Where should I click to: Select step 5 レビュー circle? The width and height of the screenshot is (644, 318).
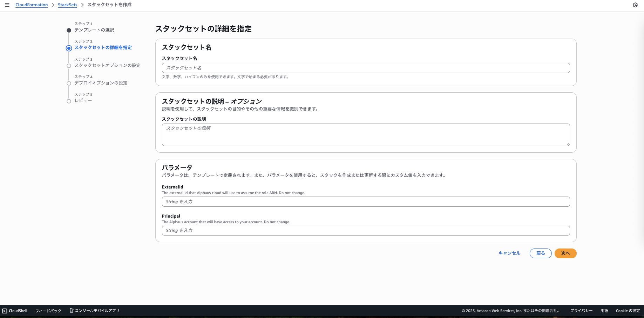(x=69, y=101)
